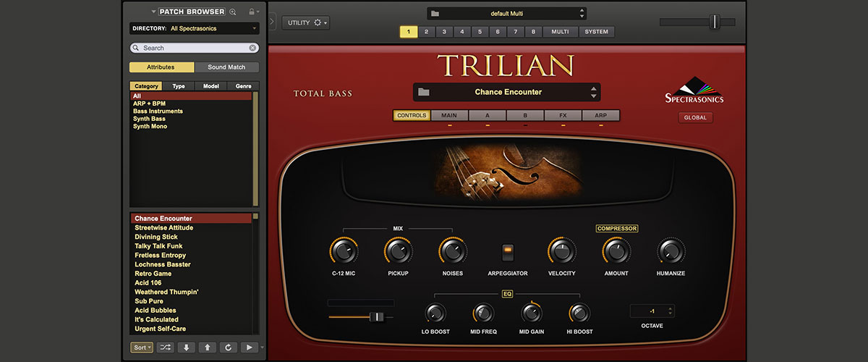The image size is (868, 362).
Task: Click the patch list scrollbar
Action: (x=255, y=272)
